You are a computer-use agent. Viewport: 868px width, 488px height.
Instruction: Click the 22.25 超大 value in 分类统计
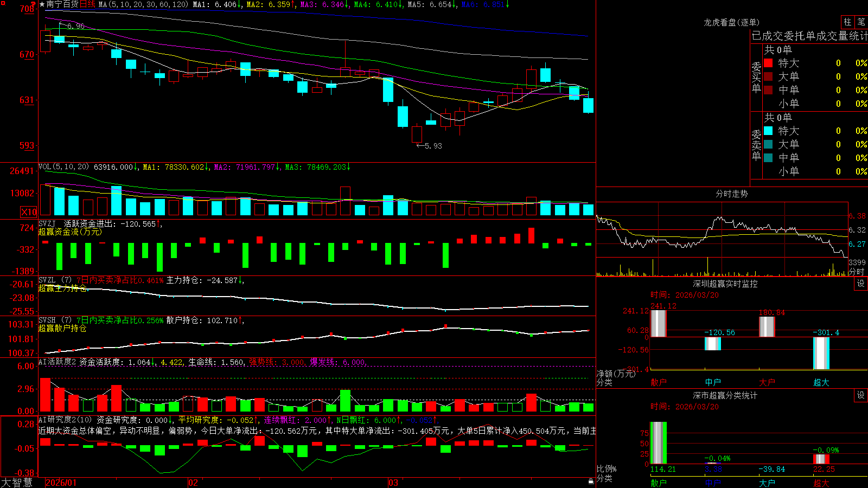tap(824, 469)
